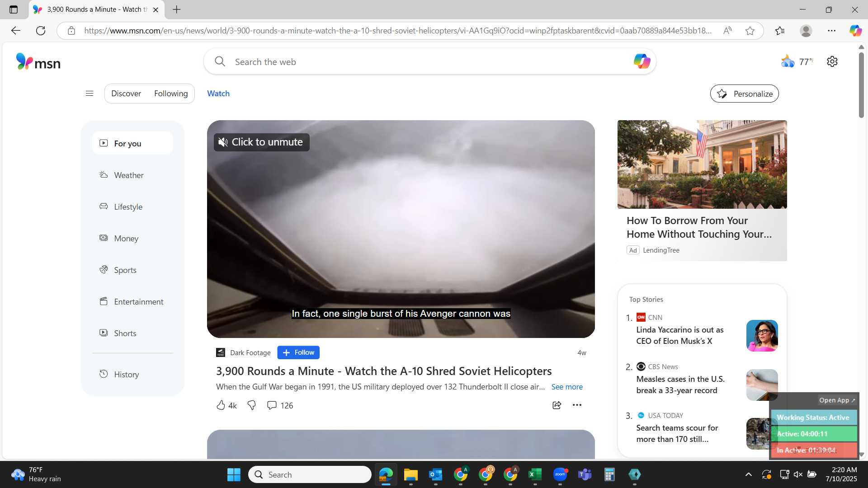Add this page to favorites star
The width and height of the screenshot is (868, 488).
(x=750, y=31)
